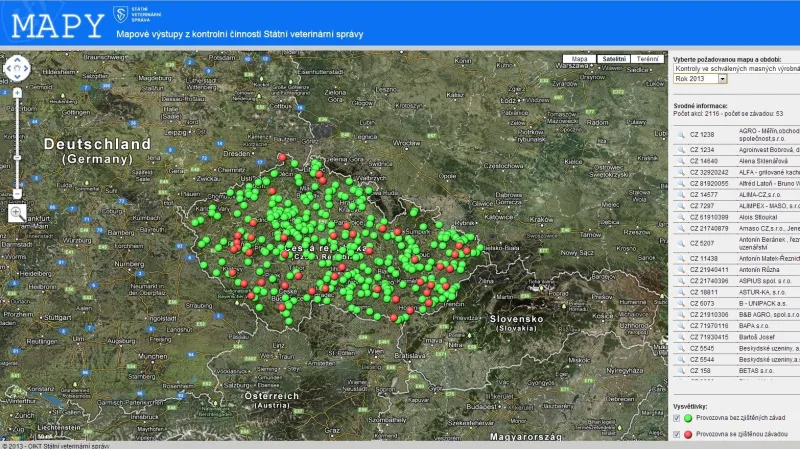Click the map pan navigation control

(x=18, y=69)
